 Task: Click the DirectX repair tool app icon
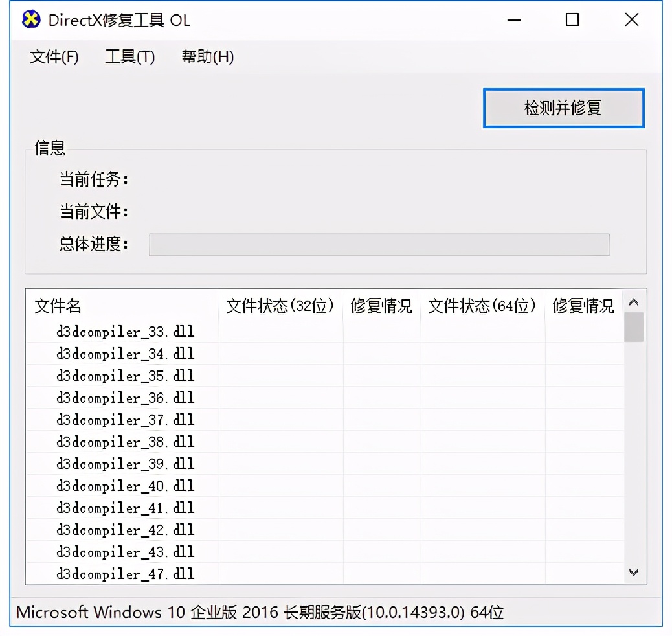pos(31,19)
